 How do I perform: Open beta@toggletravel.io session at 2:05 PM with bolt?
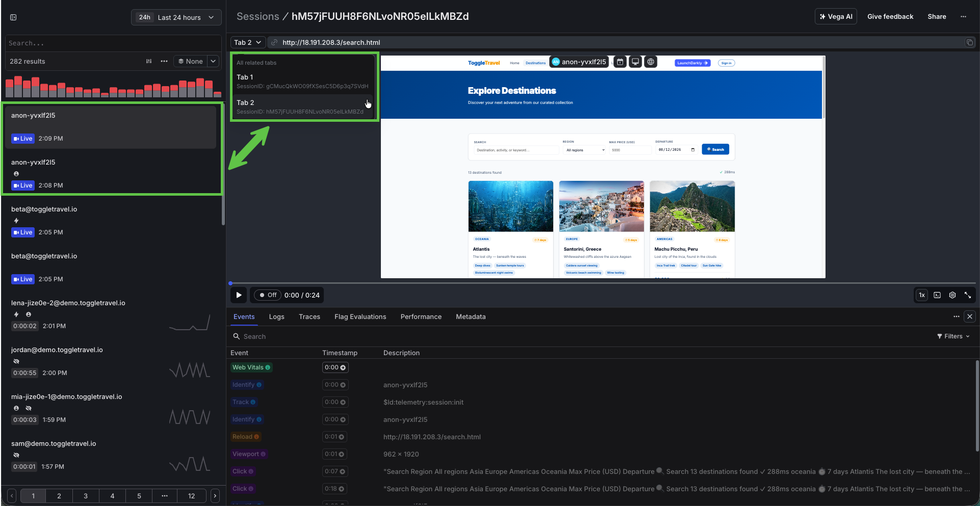click(111, 221)
